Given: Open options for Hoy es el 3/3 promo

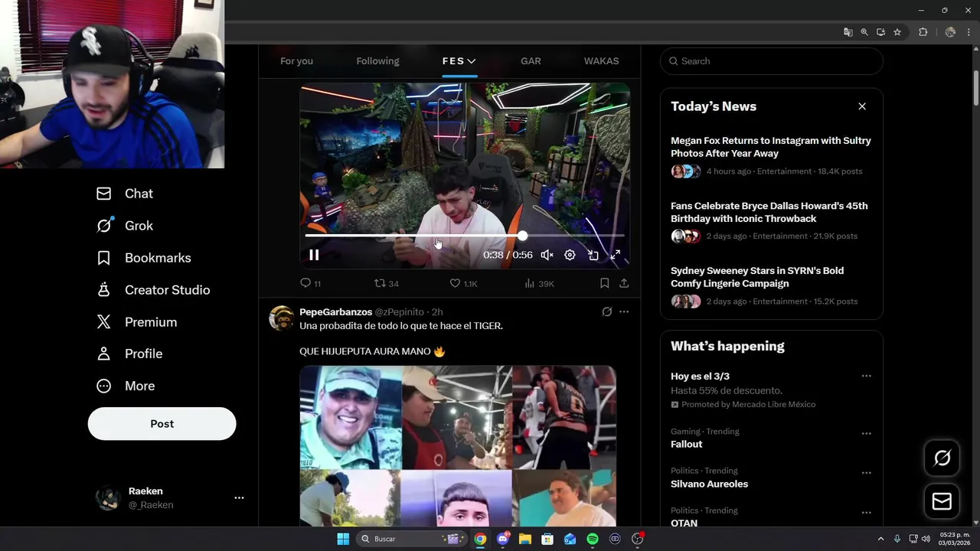Looking at the screenshot, I should (x=866, y=376).
